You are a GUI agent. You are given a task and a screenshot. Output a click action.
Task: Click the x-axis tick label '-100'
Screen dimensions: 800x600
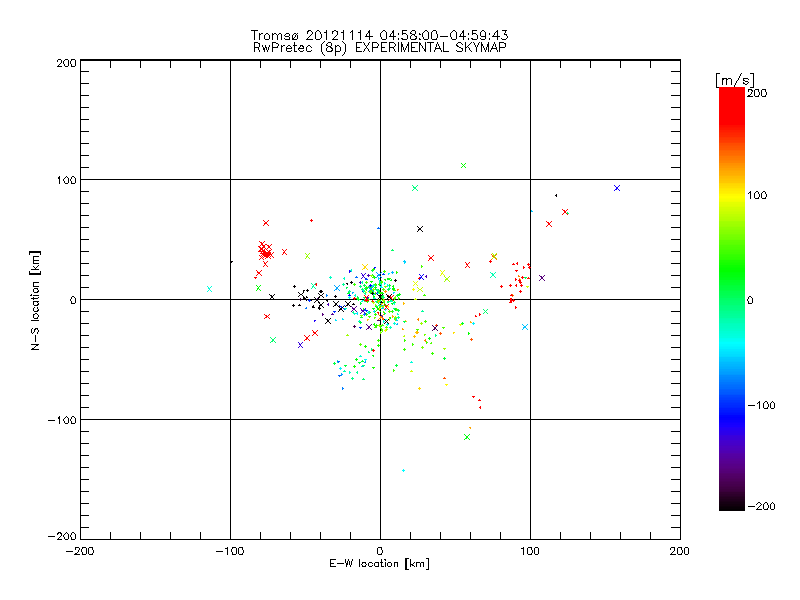point(230,551)
